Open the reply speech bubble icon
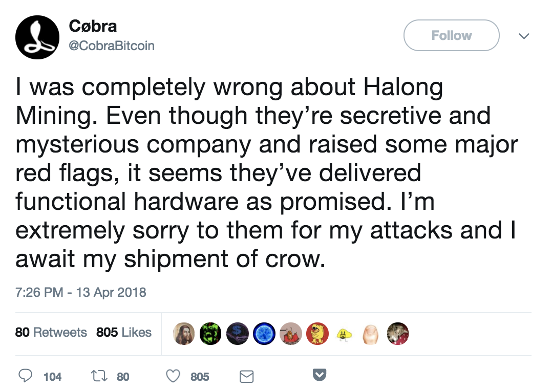552x392 pixels. [x=26, y=376]
